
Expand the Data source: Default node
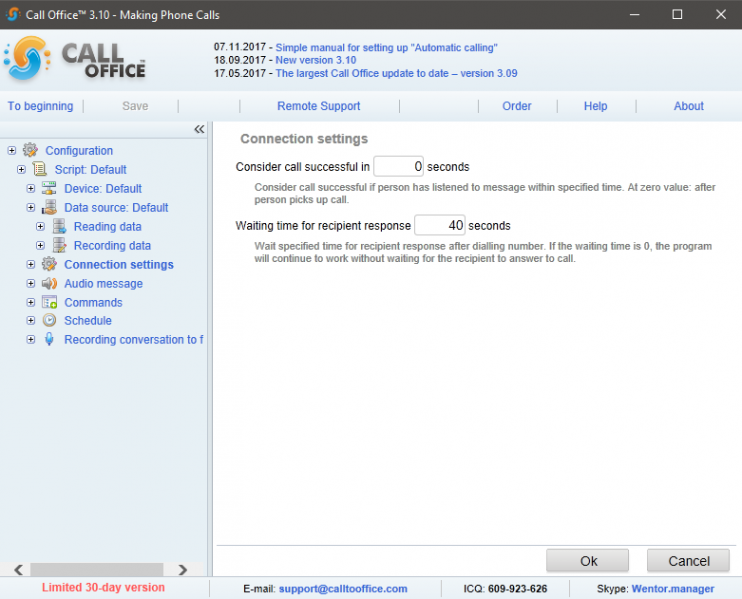coord(31,207)
